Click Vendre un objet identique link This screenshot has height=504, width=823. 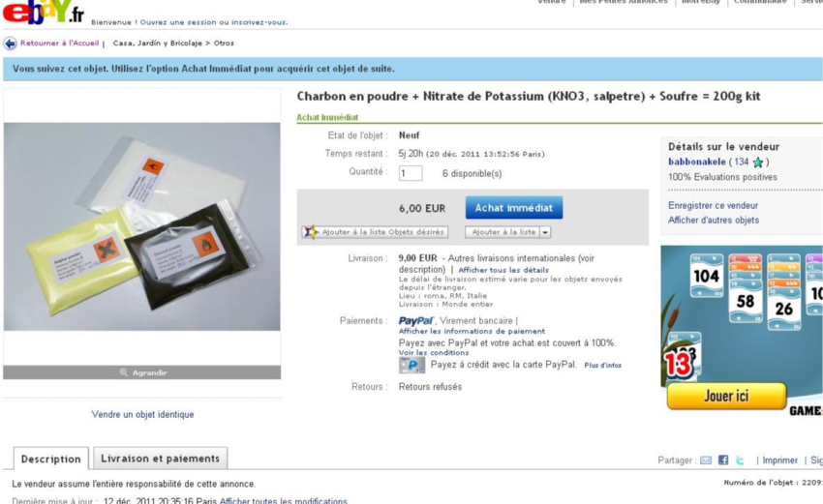(142, 414)
